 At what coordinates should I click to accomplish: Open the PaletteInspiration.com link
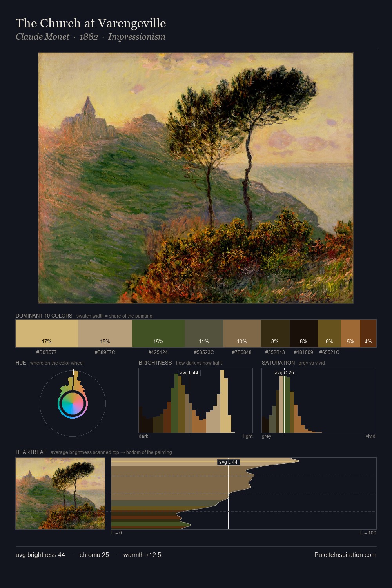(x=345, y=555)
